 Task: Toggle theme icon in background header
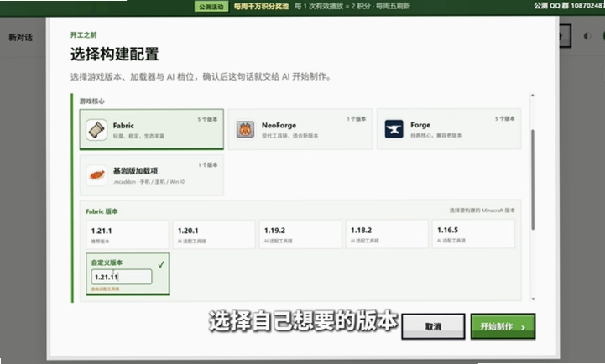[x=587, y=36]
